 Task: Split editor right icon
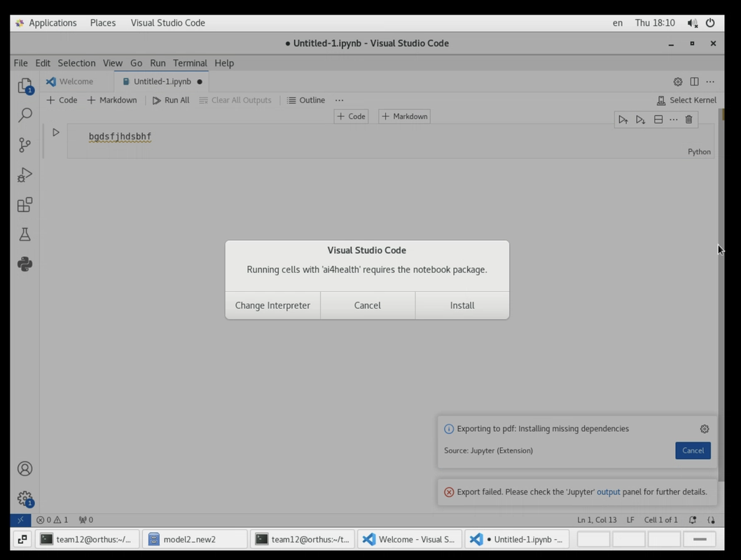[x=694, y=82]
